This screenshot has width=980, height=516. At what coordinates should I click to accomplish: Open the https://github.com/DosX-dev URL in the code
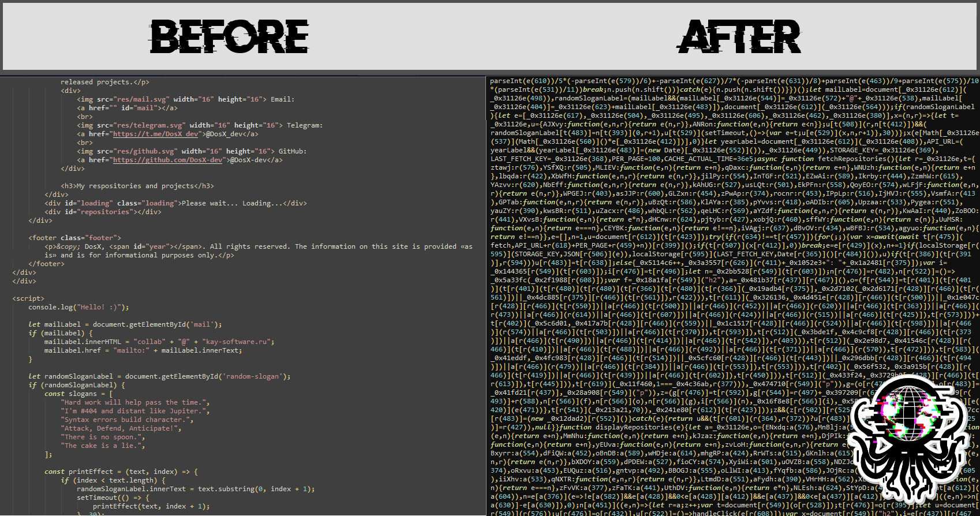[168, 160]
